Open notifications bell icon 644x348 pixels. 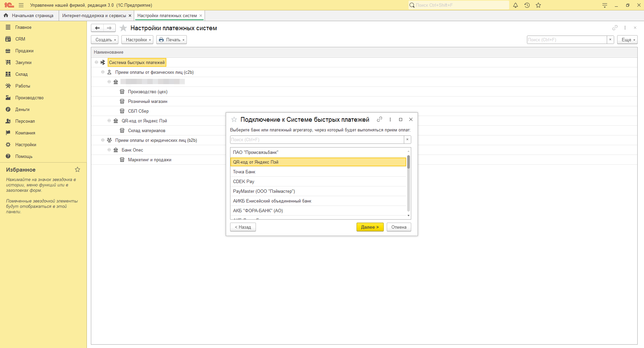coord(516,5)
